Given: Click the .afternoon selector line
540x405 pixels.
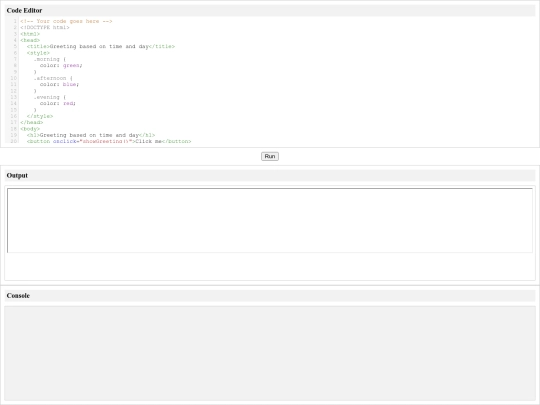Looking at the screenshot, I should pyautogui.click(x=53, y=78).
